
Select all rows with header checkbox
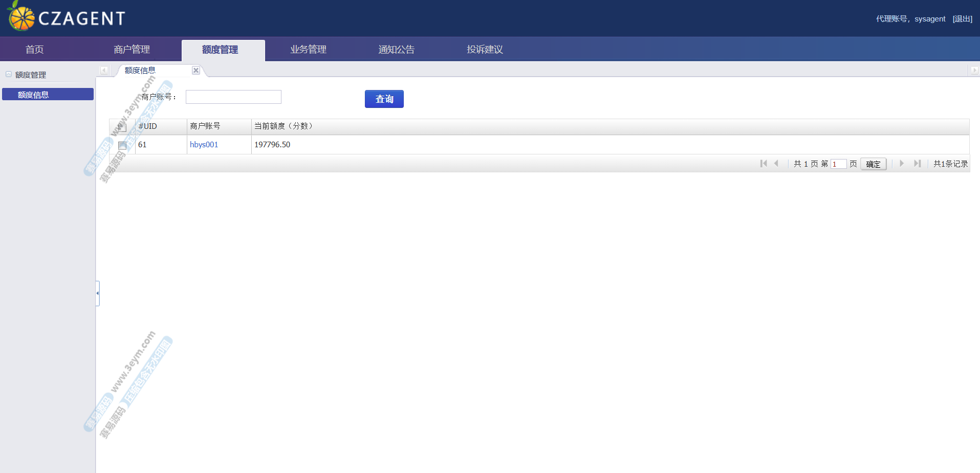point(122,127)
